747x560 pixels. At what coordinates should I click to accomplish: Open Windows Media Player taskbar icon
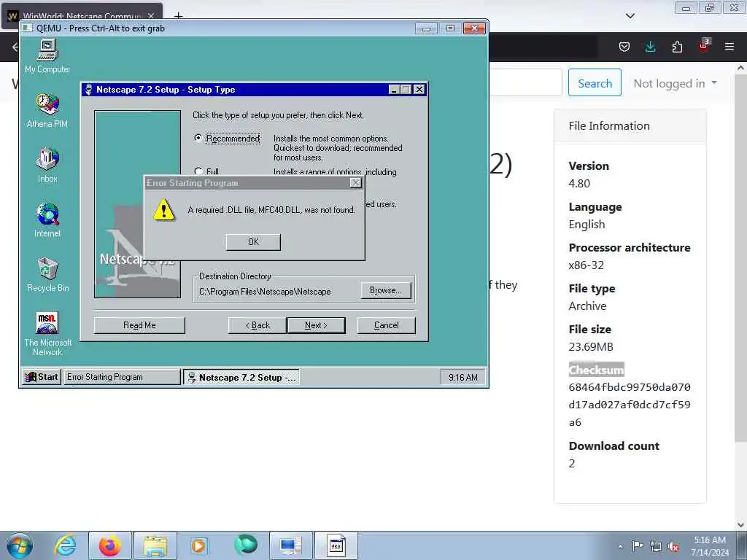pyautogui.click(x=198, y=545)
